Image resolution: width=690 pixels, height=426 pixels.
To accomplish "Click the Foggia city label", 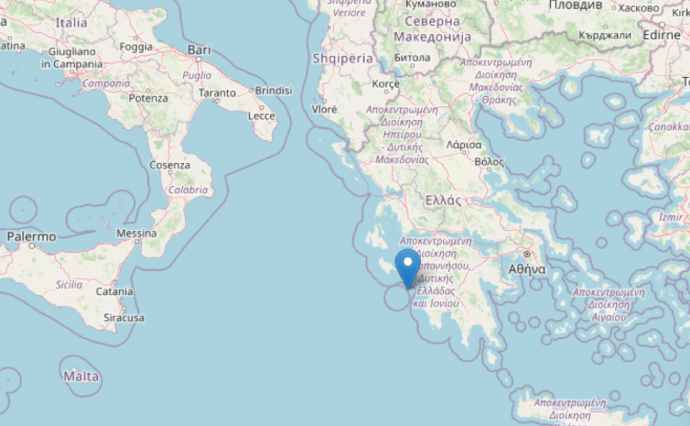I will (x=136, y=47).
